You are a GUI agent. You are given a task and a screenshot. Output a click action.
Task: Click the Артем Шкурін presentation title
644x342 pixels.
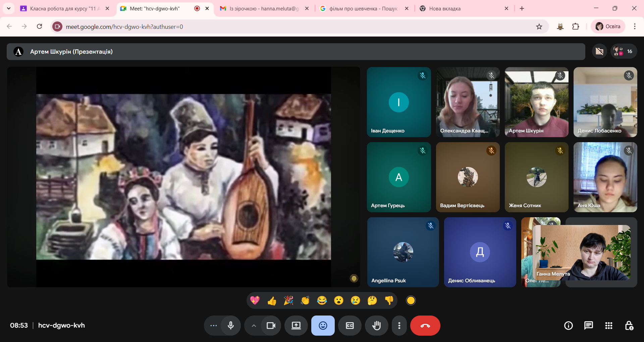tap(71, 52)
